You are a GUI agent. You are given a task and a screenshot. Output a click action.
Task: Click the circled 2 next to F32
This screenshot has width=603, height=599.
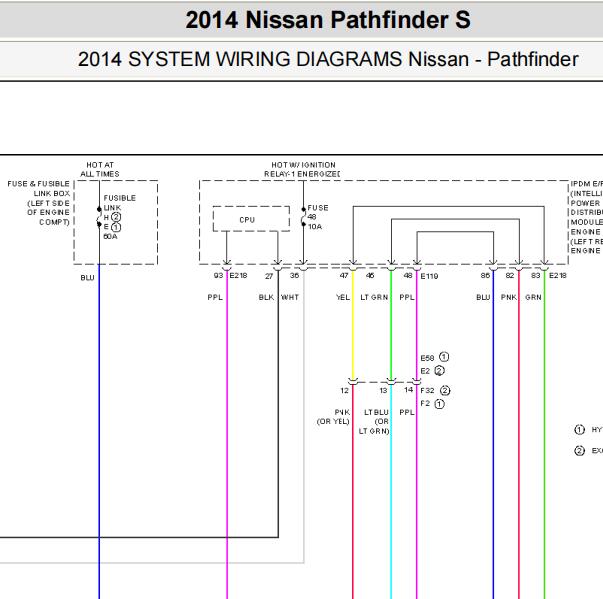[x=445, y=391]
